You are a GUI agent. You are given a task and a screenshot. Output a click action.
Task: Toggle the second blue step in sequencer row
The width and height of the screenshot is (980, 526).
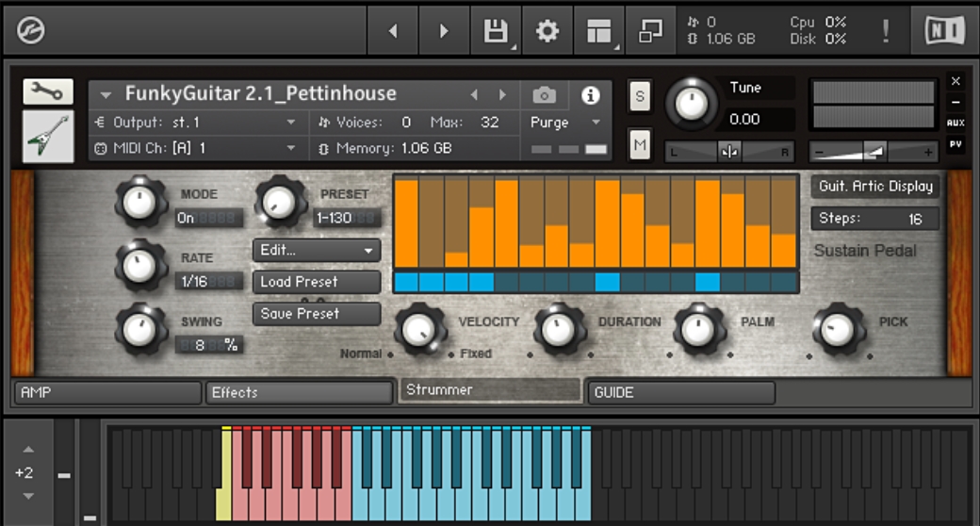[432, 282]
